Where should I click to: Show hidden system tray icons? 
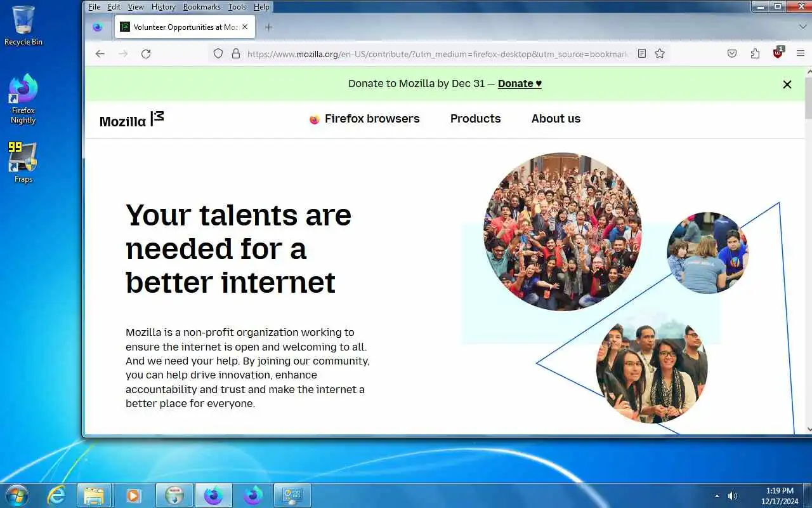717,496
